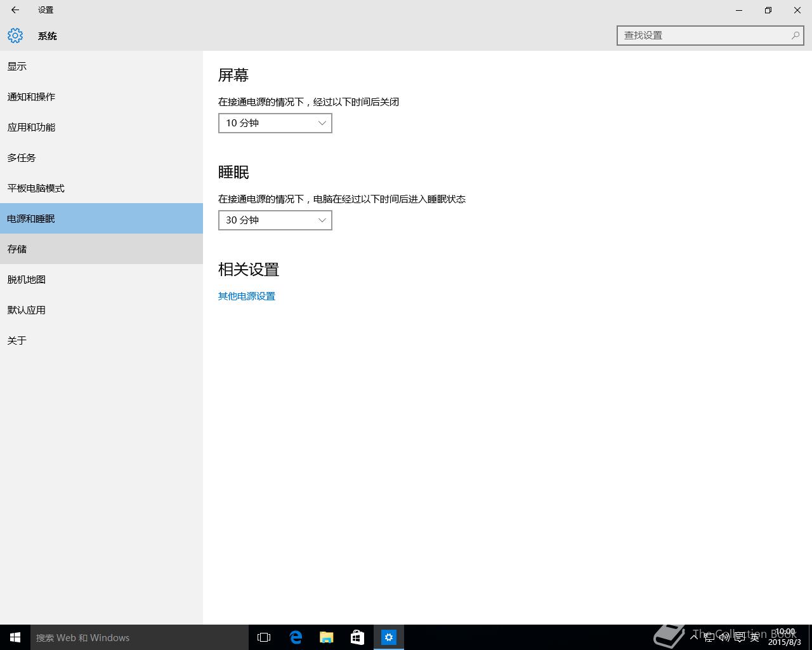Viewport: 812px width, 650px height.
Task: Click the 屏幕 section heading
Action: coord(233,76)
